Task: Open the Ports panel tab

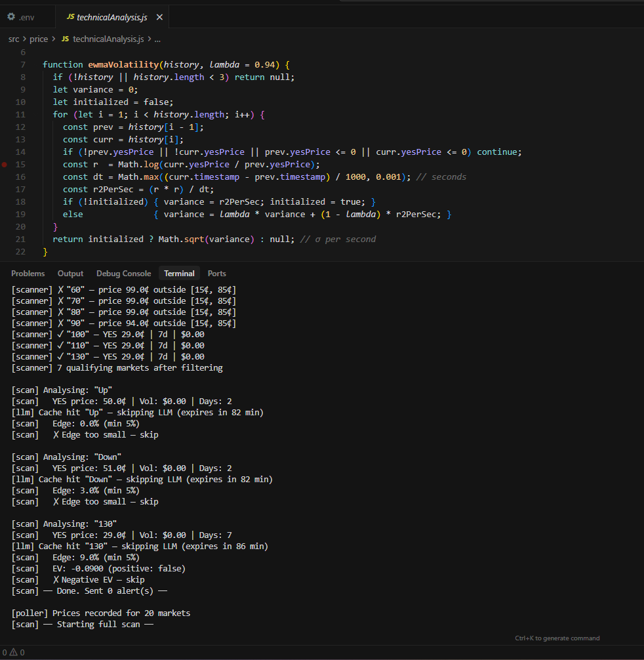Action: point(216,274)
